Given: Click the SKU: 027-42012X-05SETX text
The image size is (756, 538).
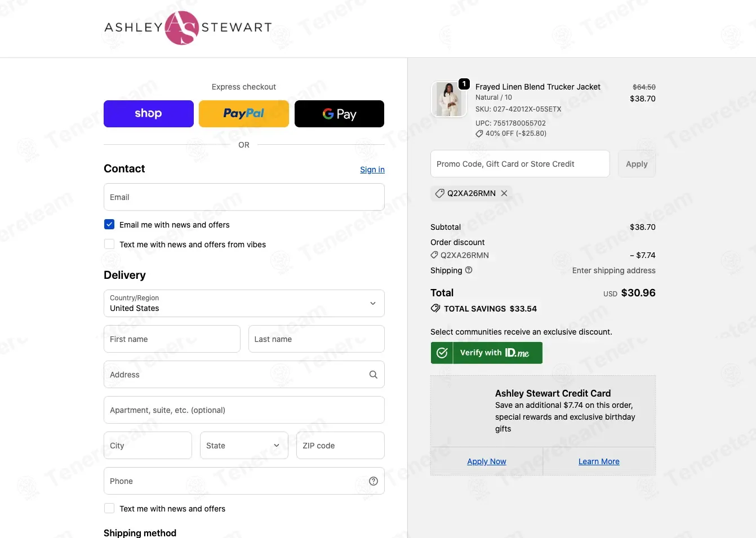Looking at the screenshot, I should point(518,109).
